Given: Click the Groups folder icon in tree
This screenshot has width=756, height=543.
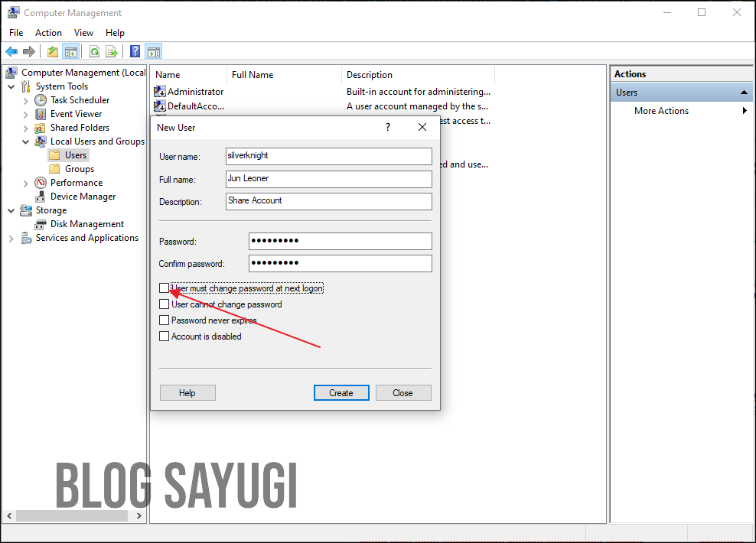Looking at the screenshot, I should pyautogui.click(x=54, y=169).
